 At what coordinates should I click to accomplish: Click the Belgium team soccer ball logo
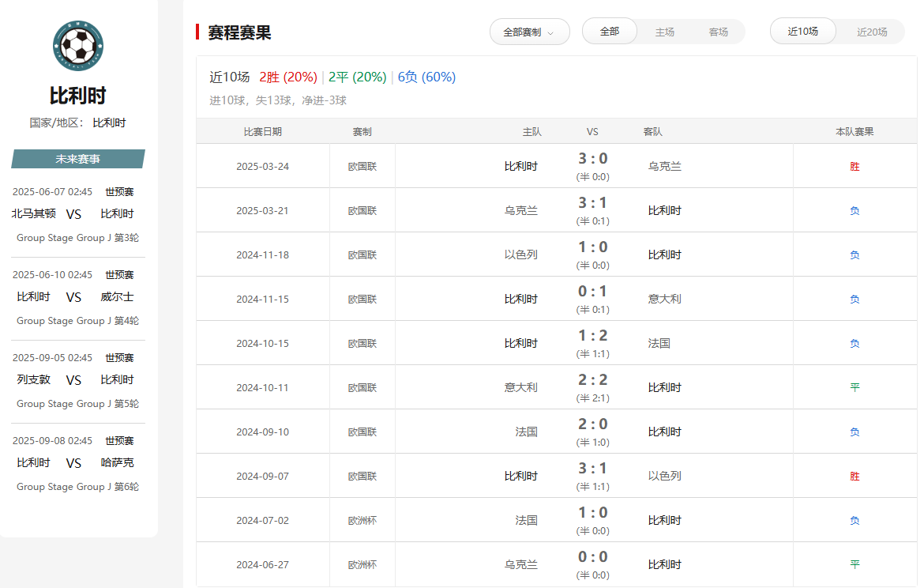click(78, 47)
